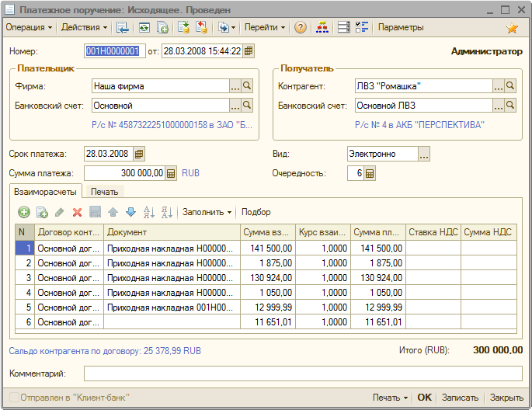
Task: Click magnifier next to payer bank account
Action: pyautogui.click(x=247, y=106)
